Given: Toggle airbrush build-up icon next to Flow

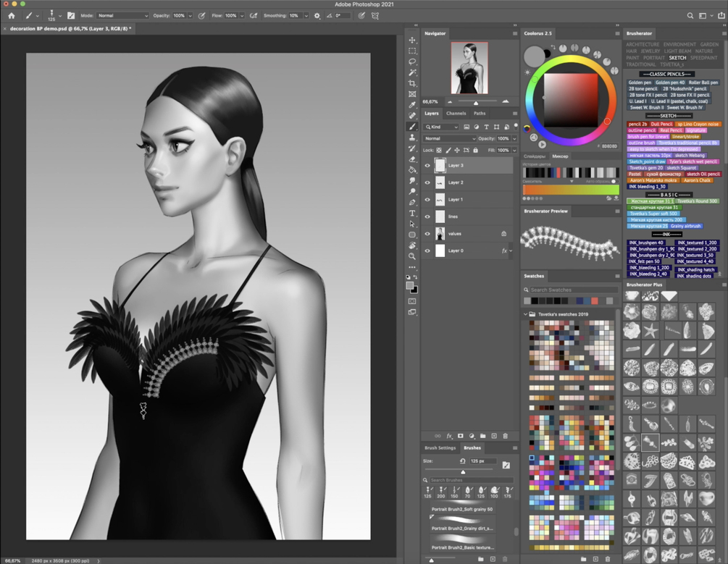Looking at the screenshot, I should (x=254, y=15).
